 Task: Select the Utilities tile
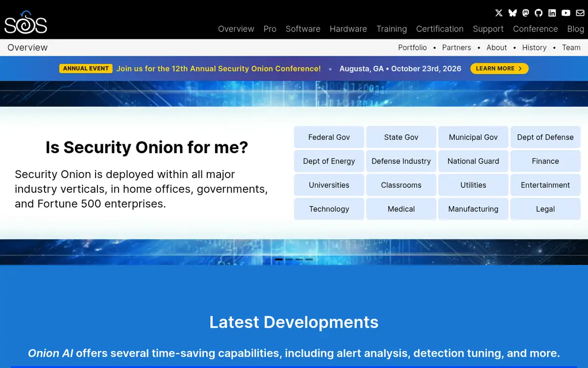(473, 185)
